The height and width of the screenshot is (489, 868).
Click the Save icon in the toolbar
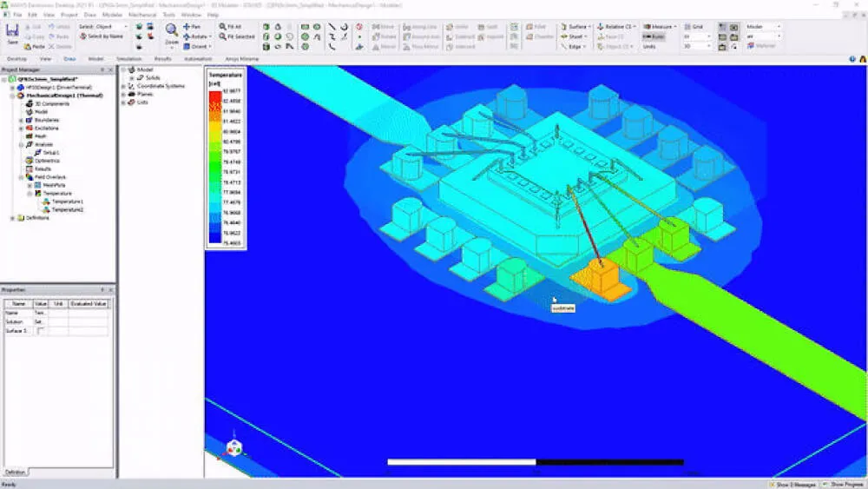pyautogui.click(x=12, y=35)
